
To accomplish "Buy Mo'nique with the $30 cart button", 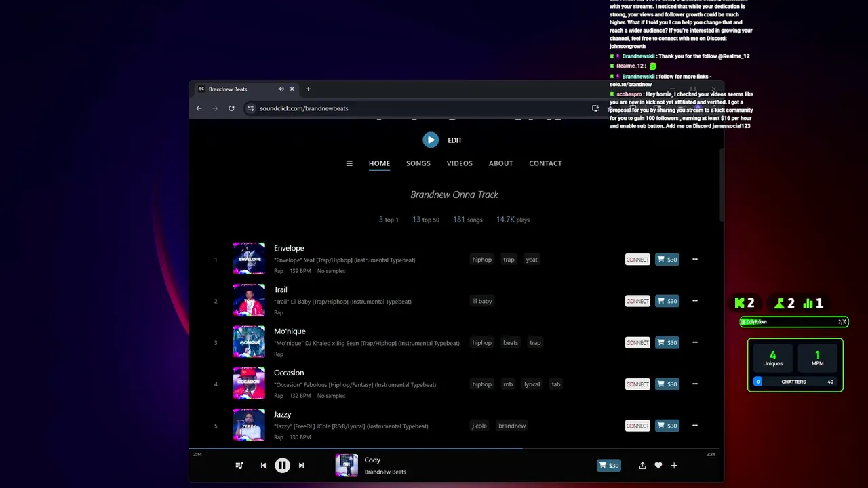I will (667, 342).
